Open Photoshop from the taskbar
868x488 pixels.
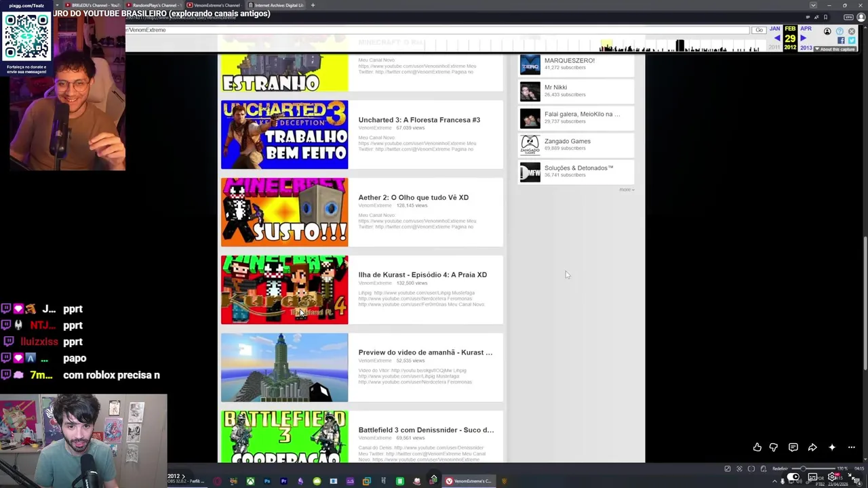(267, 481)
